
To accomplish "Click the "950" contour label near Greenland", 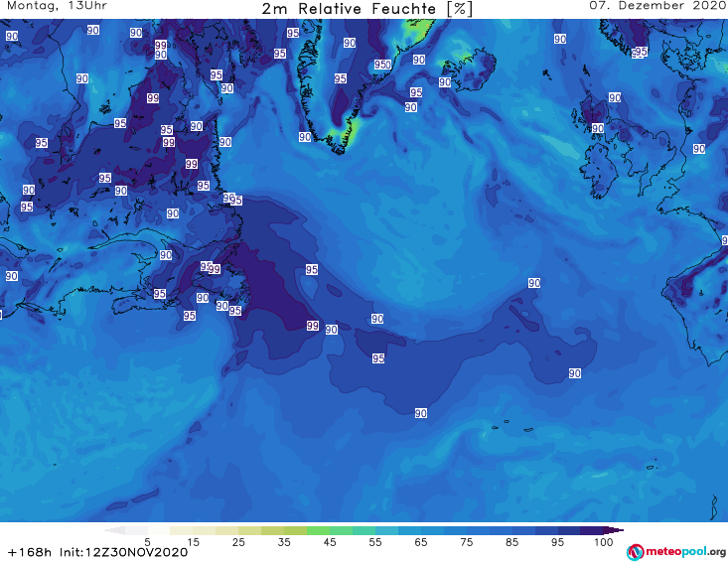I will coord(382,65).
